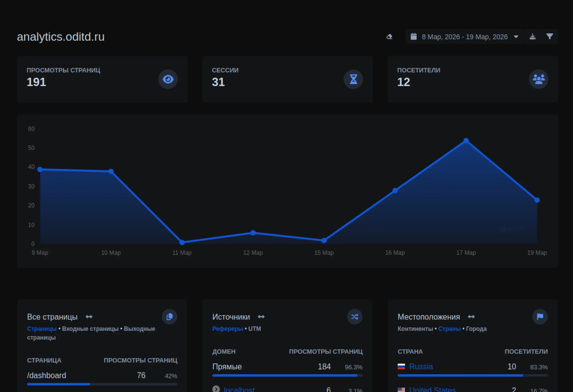Click the flag icon in 'Местоположения' panel
This screenshot has height=392, width=573.
click(540, 317)
